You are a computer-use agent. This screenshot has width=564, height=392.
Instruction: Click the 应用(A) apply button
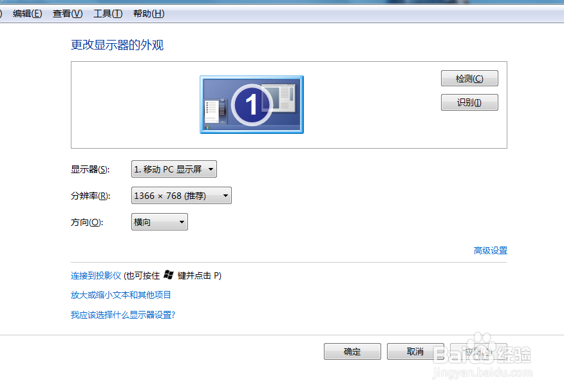click(x=478, y=351)
